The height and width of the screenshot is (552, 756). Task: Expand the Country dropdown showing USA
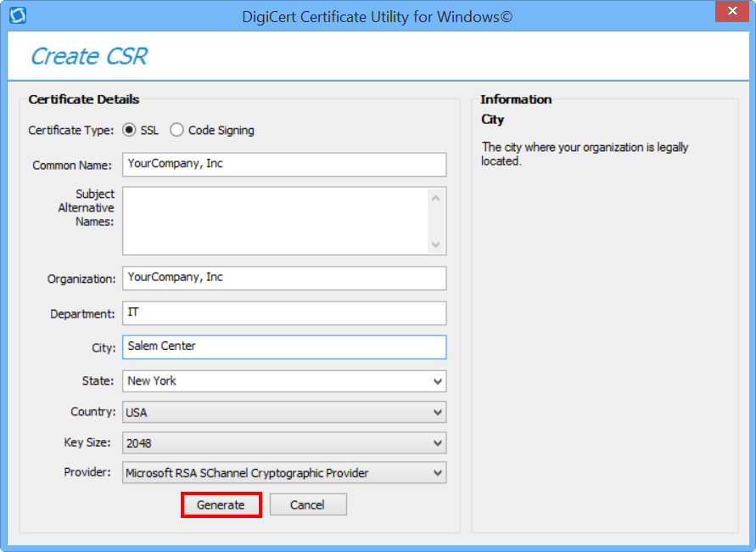(284, 413)
